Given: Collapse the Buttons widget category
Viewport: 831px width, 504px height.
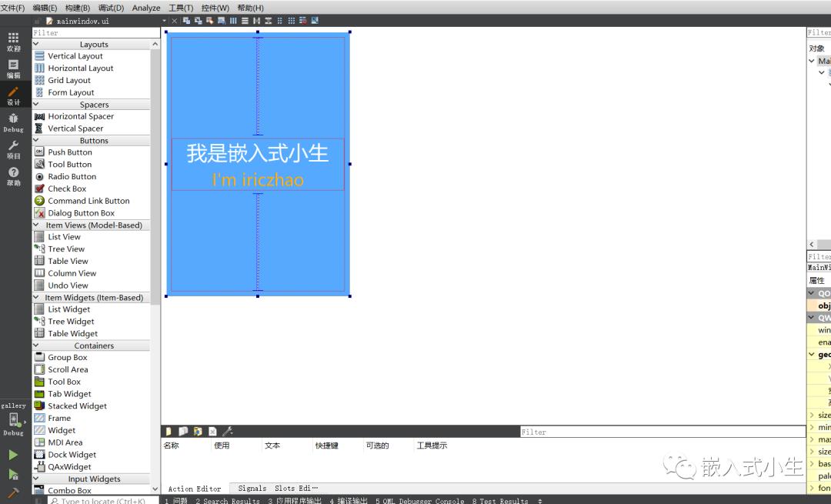Looking at the screenshot, I should (x=36, y=141).
